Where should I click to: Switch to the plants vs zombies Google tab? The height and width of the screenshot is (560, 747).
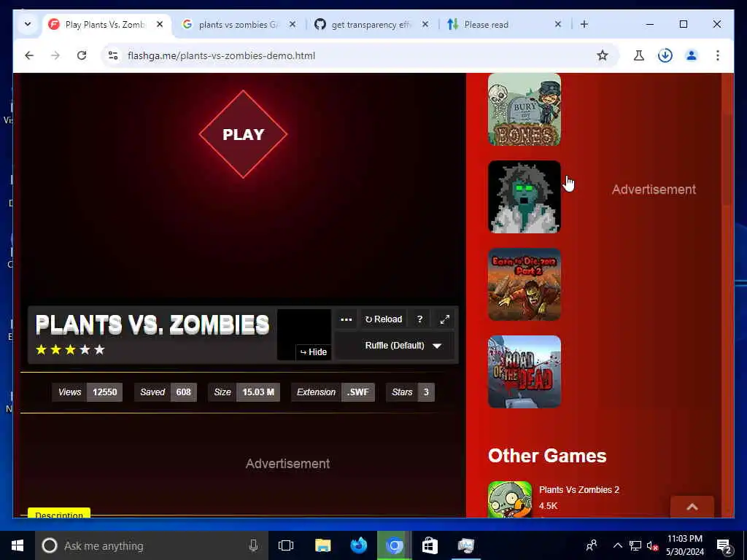click(239, 25)
